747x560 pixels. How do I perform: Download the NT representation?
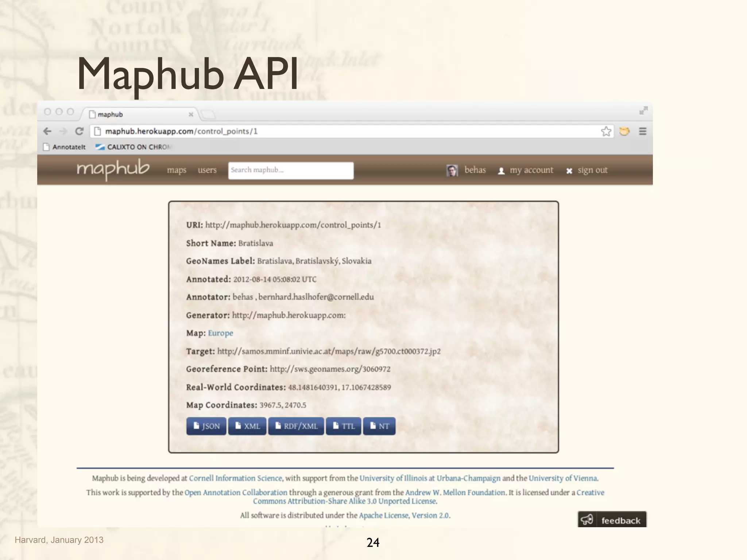tap(379, 426)
